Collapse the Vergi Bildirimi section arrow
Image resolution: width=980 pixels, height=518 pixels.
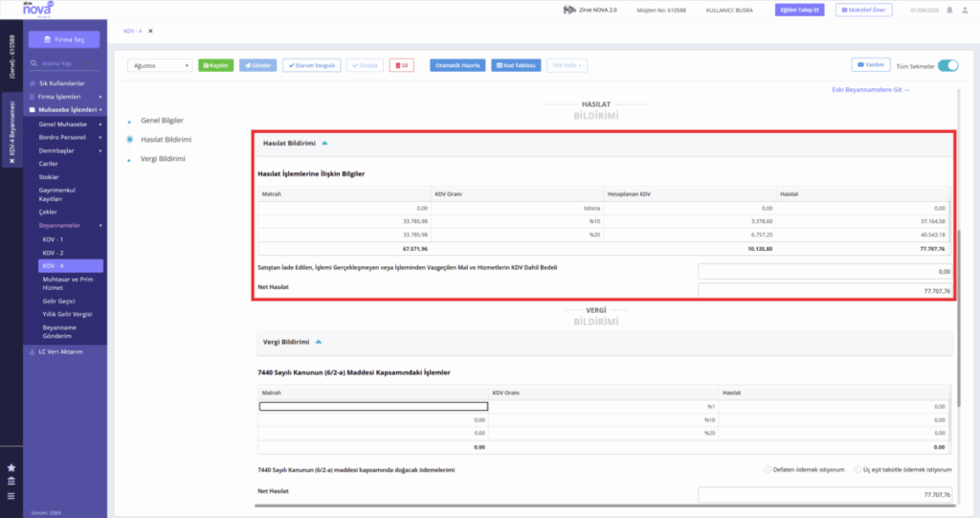(318, 342)
